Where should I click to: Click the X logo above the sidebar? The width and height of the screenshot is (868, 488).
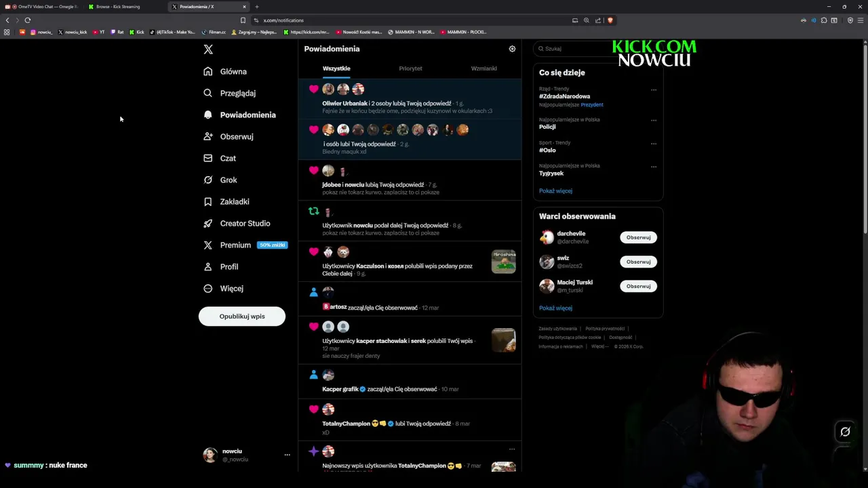[x=208, y=49]
